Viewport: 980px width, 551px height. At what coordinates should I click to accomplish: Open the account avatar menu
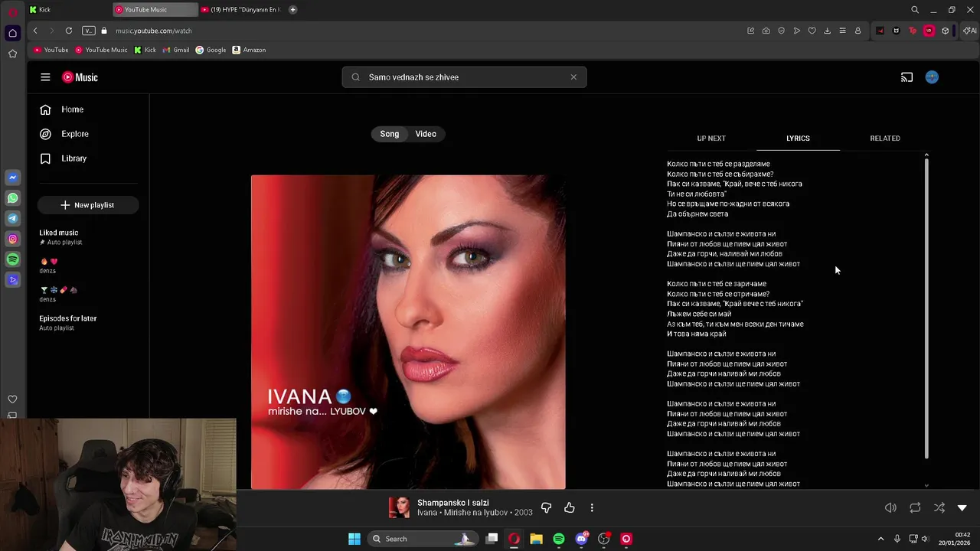pos(932,77)
